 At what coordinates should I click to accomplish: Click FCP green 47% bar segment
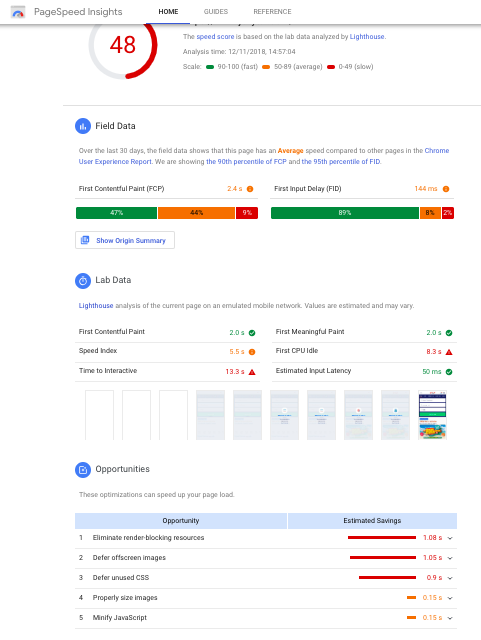[x=116, y=213]
